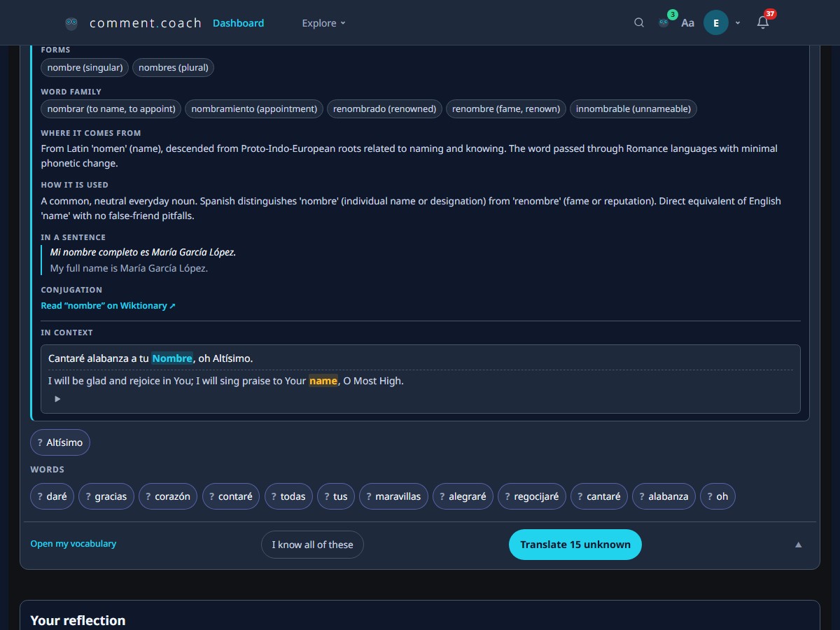Image resolution: width=840 pixels, height=630 pixels.
Task: Click "I know all of these" button
Action: tap(312, 545)
